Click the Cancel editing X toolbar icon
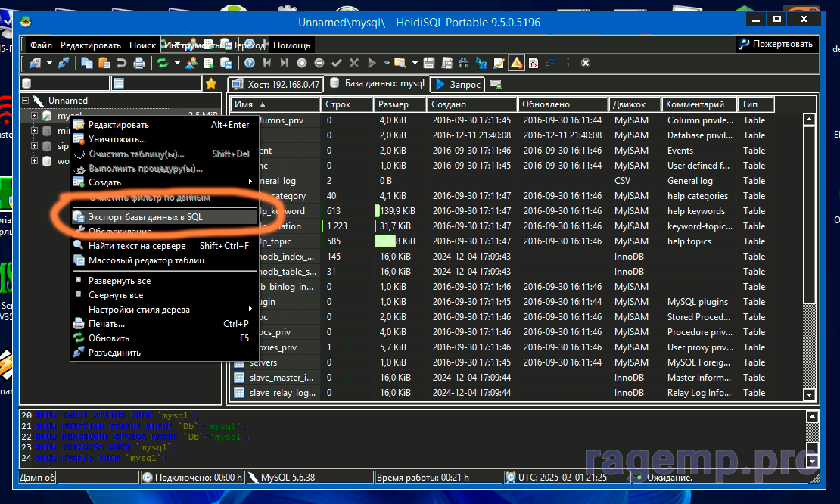This screenshot has height=504, width=840. (x=354, y=64)
